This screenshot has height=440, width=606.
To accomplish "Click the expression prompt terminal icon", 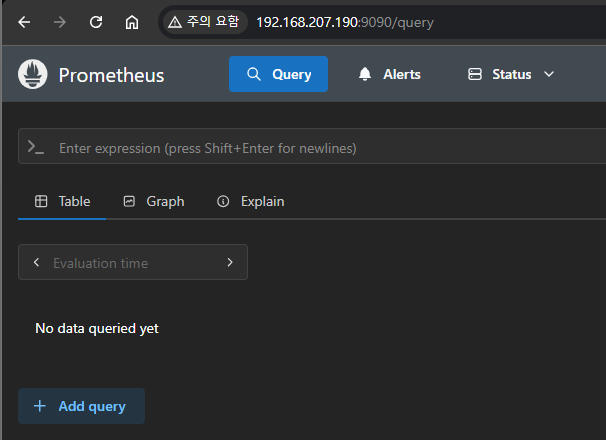I will 36,147.
